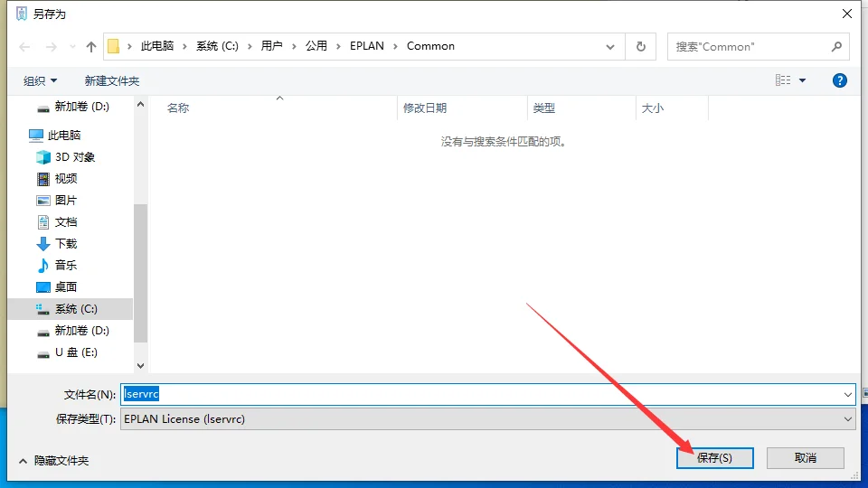
Task: Open the 桌面 folder in sidebar
Action: 66,287
